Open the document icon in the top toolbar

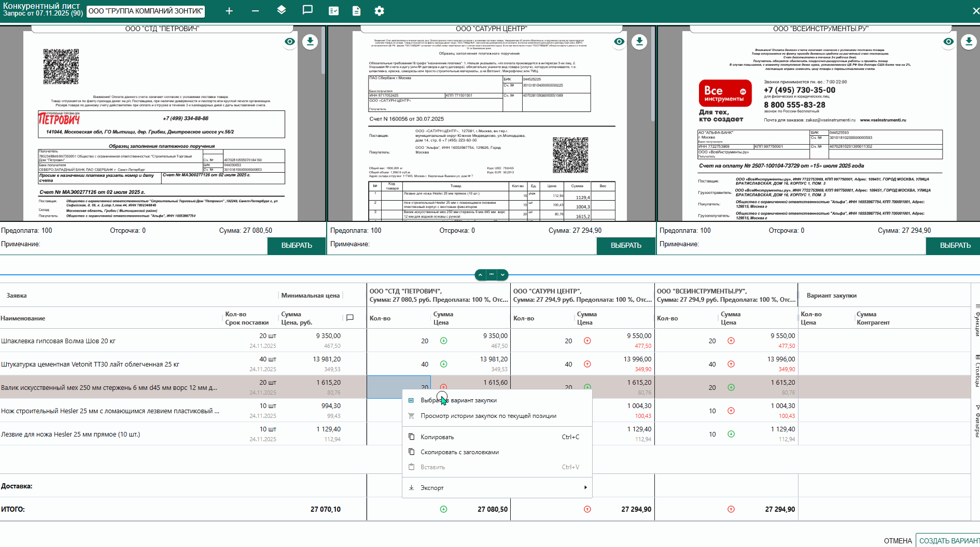(356, 11)
